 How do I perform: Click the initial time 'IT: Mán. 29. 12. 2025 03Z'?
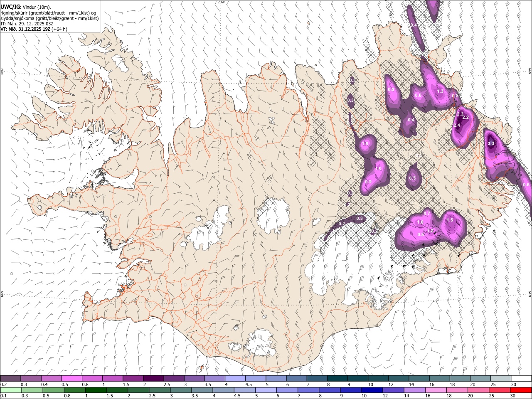(x=27, y=24)
